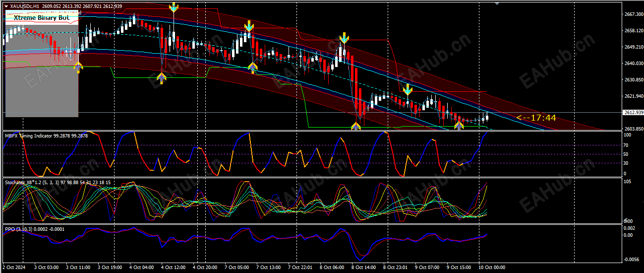
Task: Click the 8 Oct 06:00 time label
Action: (333, 268)
